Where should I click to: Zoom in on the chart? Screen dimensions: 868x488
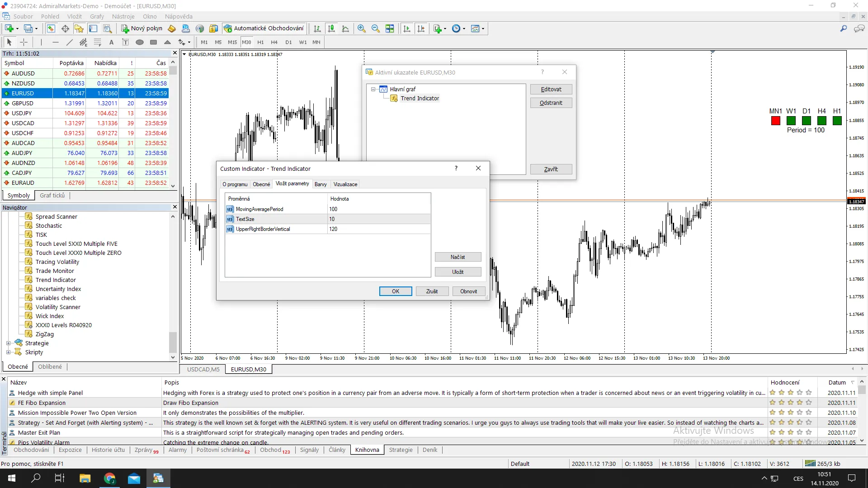362,28
